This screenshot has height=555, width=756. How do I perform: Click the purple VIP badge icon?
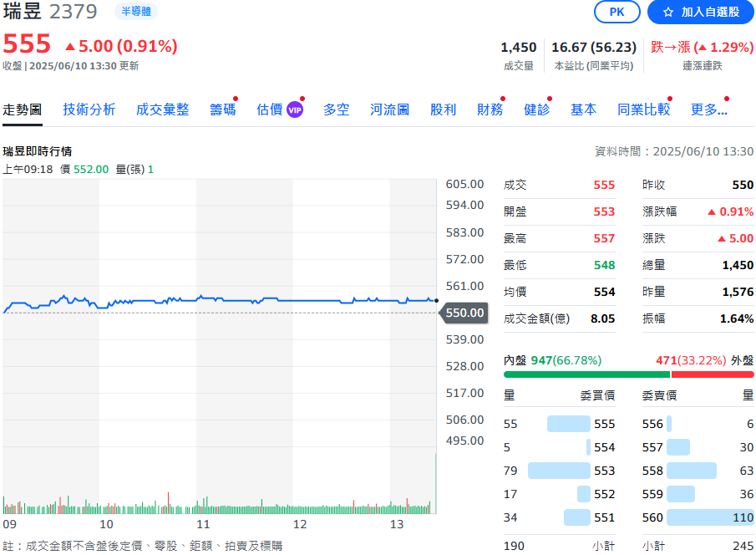pyautogui.click(x=295, y=110)
